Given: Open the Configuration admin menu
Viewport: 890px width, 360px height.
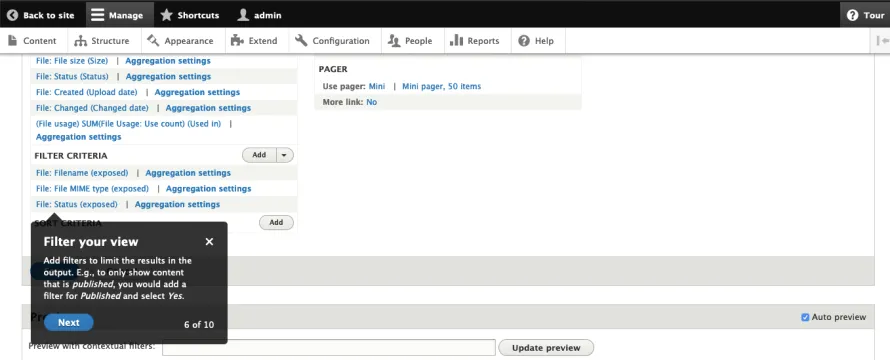Looking at the screenshot, I should pos(333,41).
